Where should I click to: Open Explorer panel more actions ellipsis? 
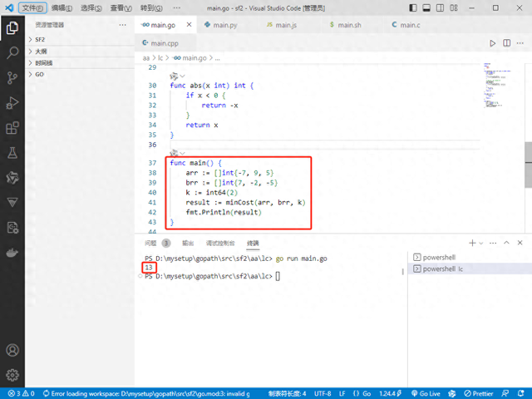122,25
